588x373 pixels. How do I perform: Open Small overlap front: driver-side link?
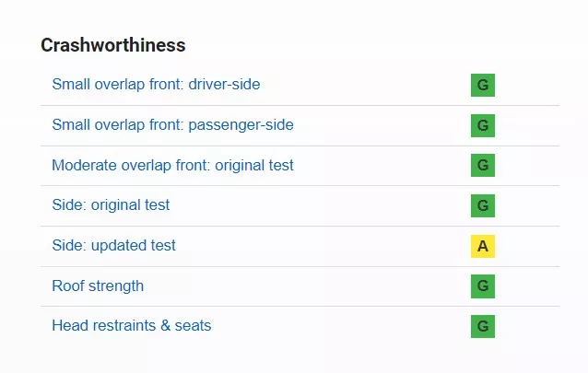[156, 85]
